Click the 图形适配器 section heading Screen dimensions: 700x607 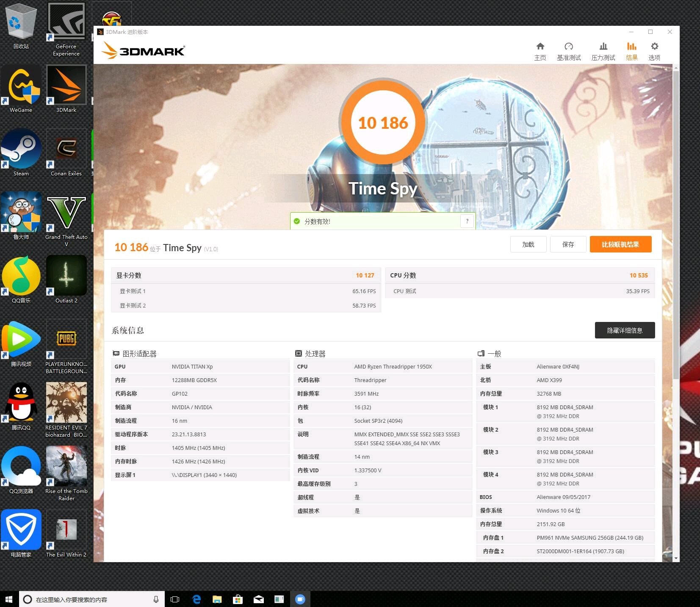tap(135, 354)
